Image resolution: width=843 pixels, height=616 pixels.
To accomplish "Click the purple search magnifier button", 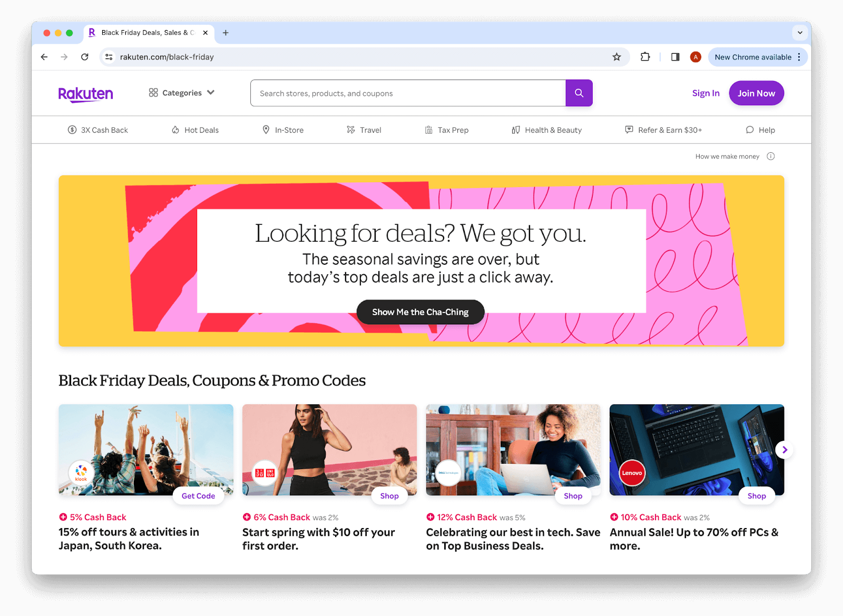I will point(579,93).
